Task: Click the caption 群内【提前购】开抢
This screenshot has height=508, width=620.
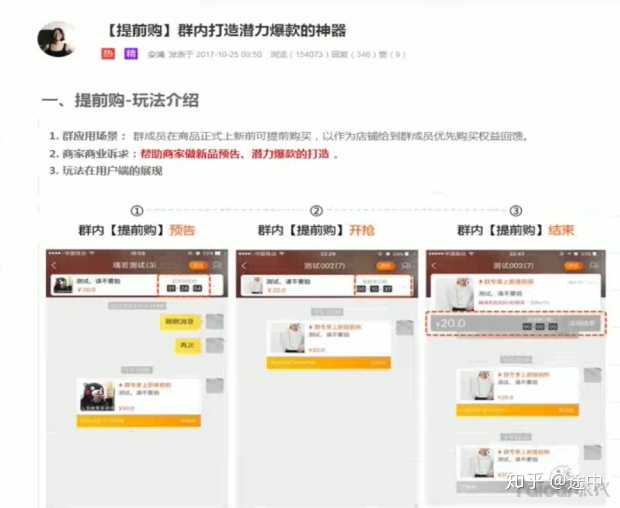Action: pyautogui.click(x=316, y=230)
